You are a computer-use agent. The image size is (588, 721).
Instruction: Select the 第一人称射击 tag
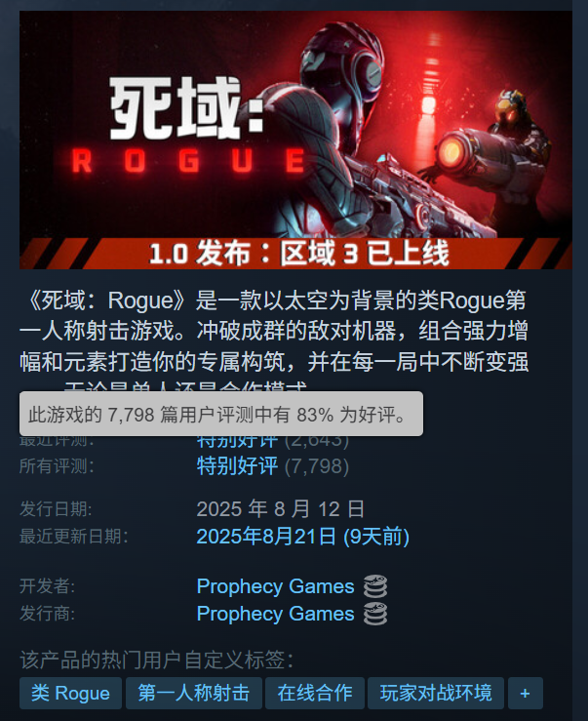point(193,693)
